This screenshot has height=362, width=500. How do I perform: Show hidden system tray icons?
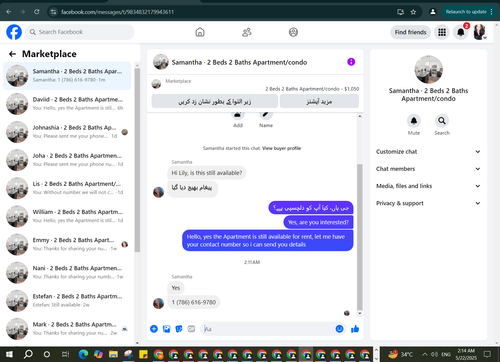tap(425, 354)
